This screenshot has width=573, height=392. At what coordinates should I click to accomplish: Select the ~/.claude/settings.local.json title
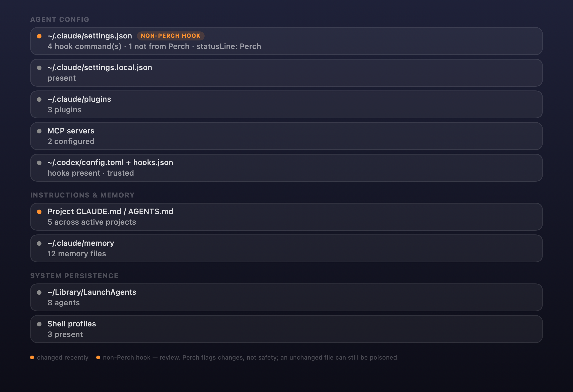[x=100, y=68]
